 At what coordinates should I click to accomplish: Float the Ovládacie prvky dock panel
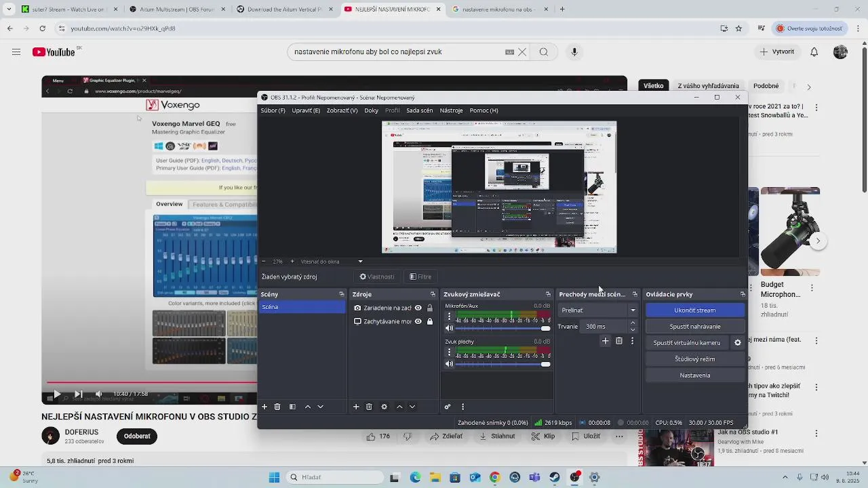pos(743,294)
